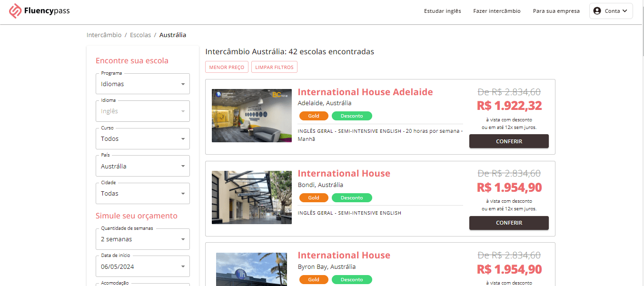644x286 pixels.
Task: Click the Fluencypass logo
Action: [40, 11]
